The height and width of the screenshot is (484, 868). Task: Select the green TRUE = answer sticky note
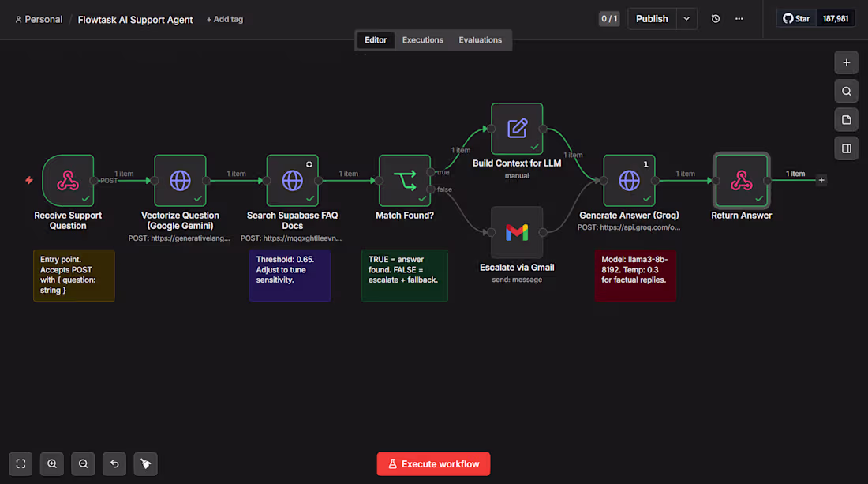tap(405, 276)
